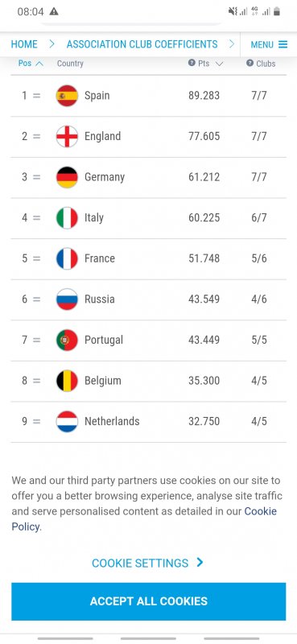Tap the Belgium flag icon
This screenshot has width=297, height=644.
[x=67, y=381]
